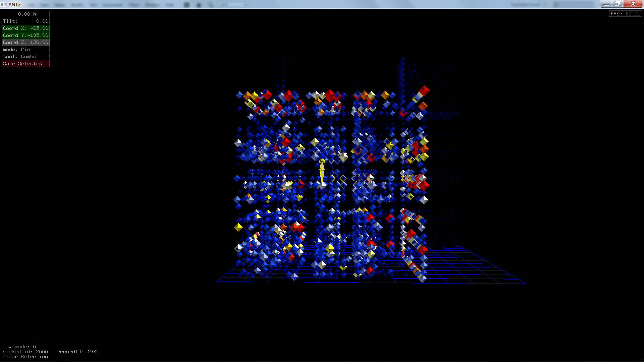Select the orange diamond node below the top-right red one
This screenshot has height=362, width=644.
(x=423, y=106)
